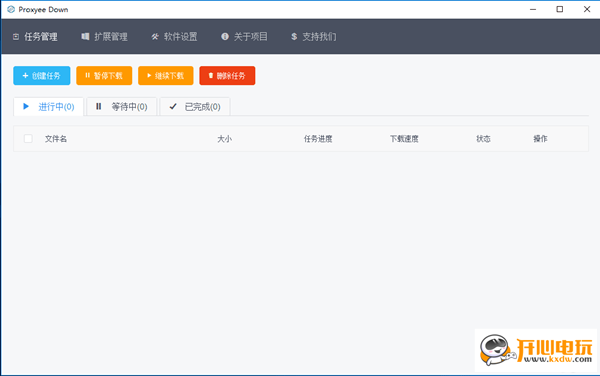Click the 状态 column header
Image resolution: width=600 pixels, height=376 pixels.
pyautogui.click(x=483, y=139)
